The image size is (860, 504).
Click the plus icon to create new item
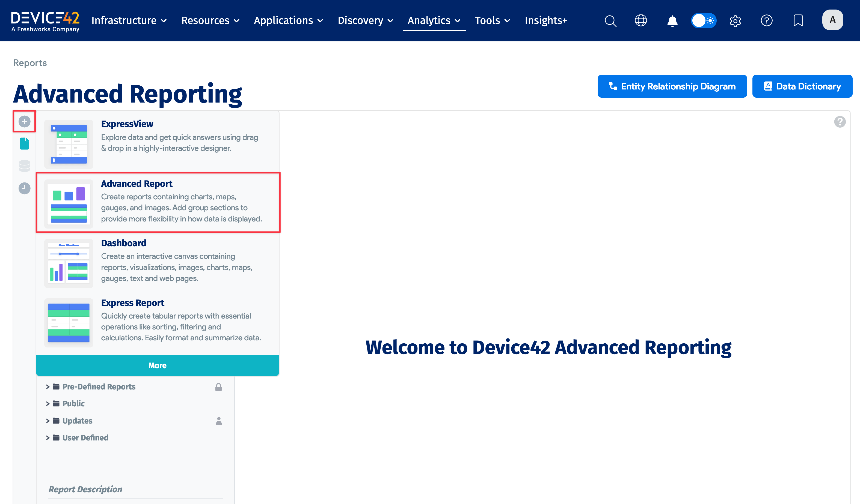tap(24, 121)
